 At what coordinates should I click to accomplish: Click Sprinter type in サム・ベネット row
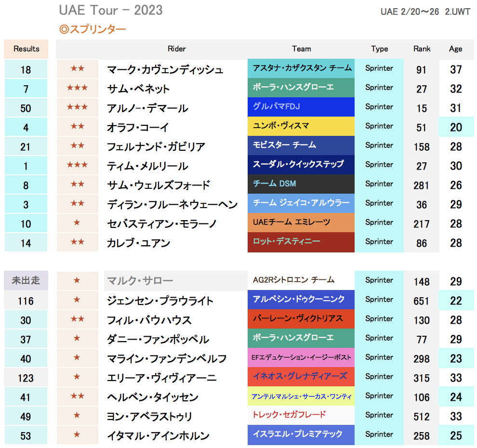pyautogui.click(x=379, y=88)
